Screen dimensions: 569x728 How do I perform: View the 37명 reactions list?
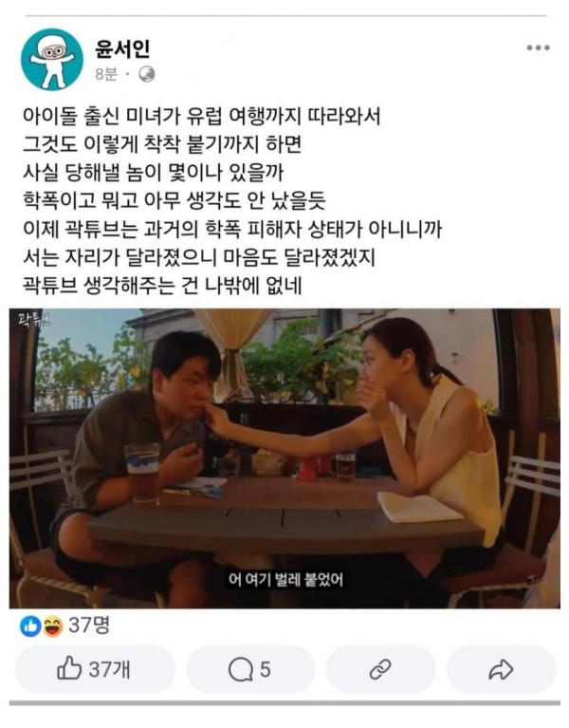[89, 625]
